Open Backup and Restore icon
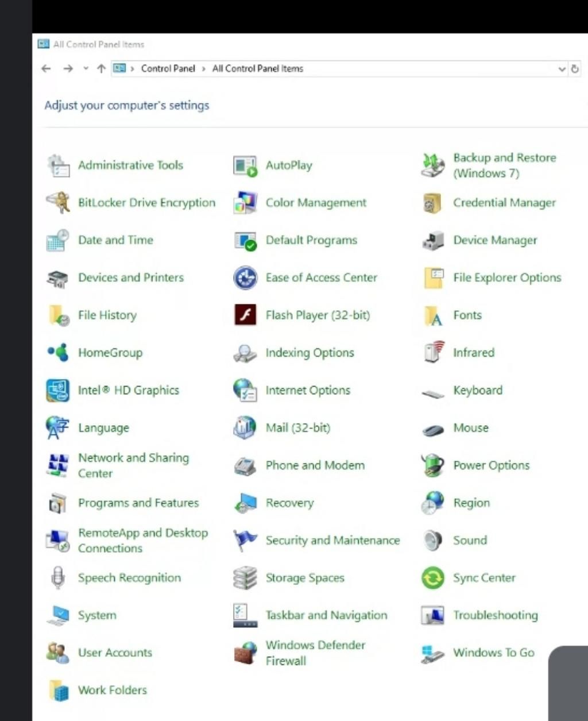This screenshot has height=721, width=588. [433, 165]
